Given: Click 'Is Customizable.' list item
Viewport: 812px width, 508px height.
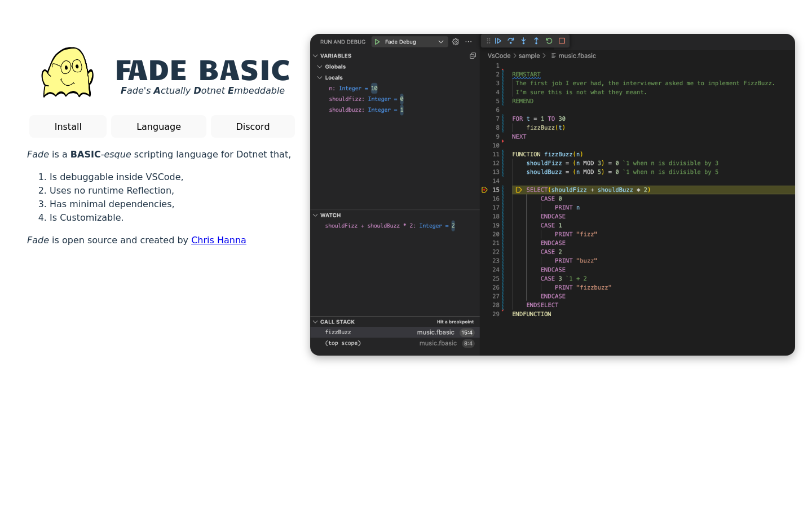Looking at the screenshot, I should point(86,217).
